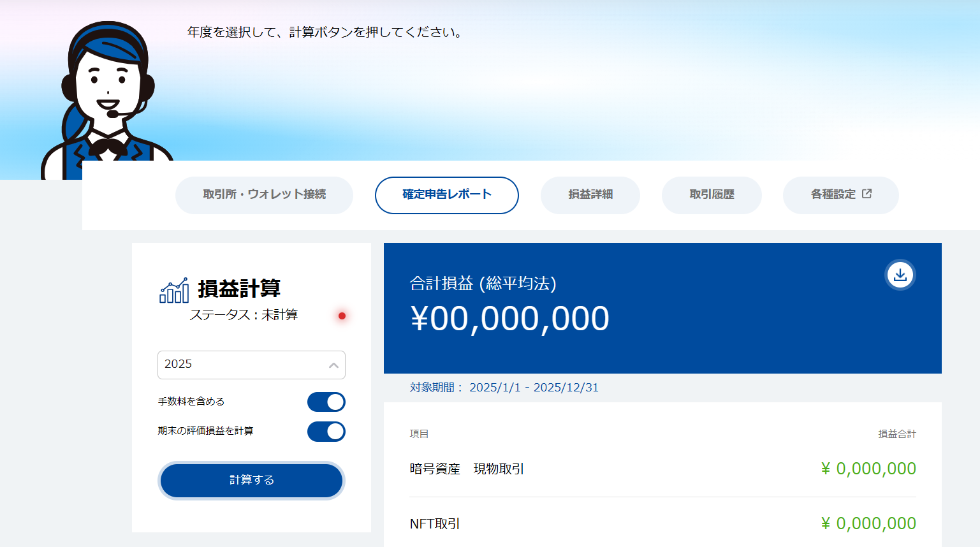
Task: Click NFT取引 row label
Action: [435, 523]
